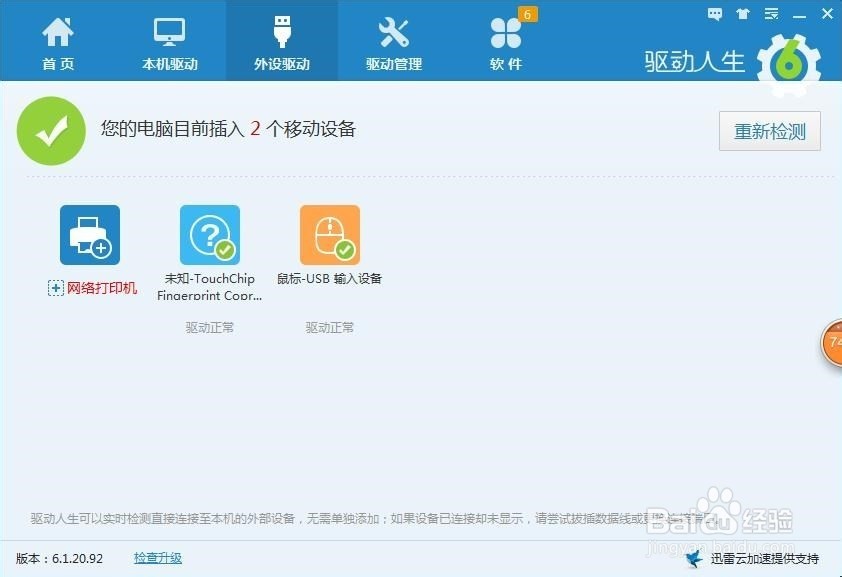This screenshot has height=577, width=842.
Task: Click the version 6.1.20.92 text
Action: coord(59,558)
